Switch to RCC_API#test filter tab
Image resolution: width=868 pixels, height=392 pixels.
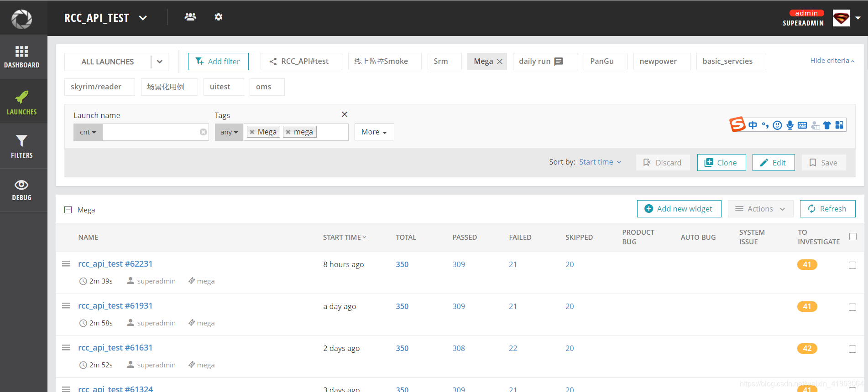[x=301, y=62]
